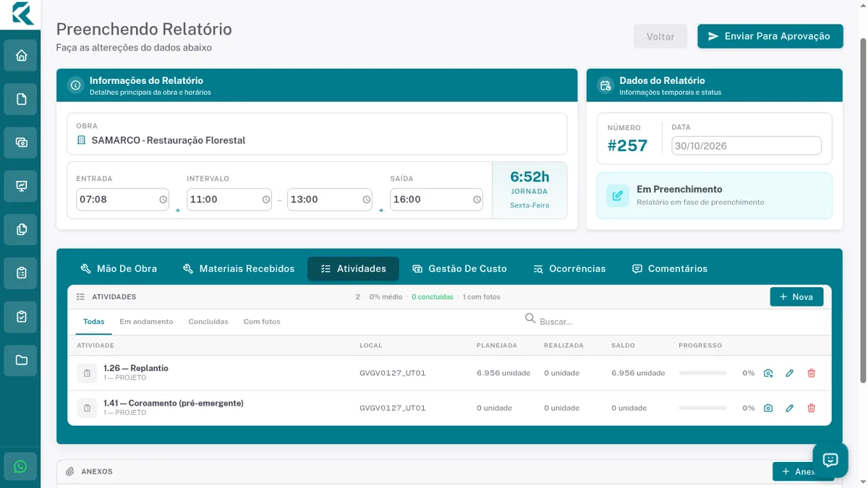Screen dimensions: 868x488
Task: Click the Obra field SAMARCO - Restauração Florestal
Action: [317, 134]
